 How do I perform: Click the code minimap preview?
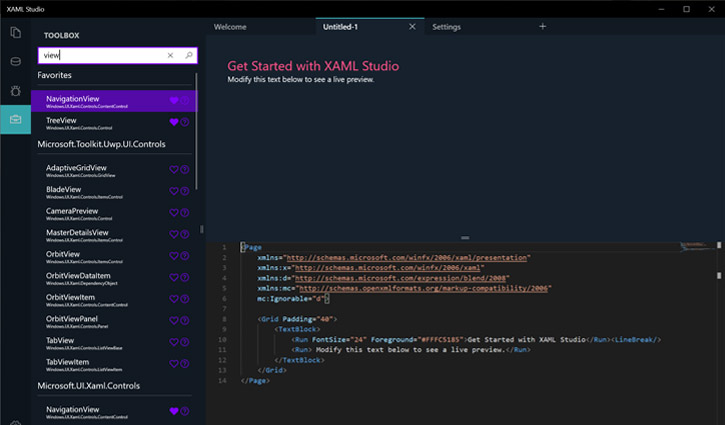[696, 246]
